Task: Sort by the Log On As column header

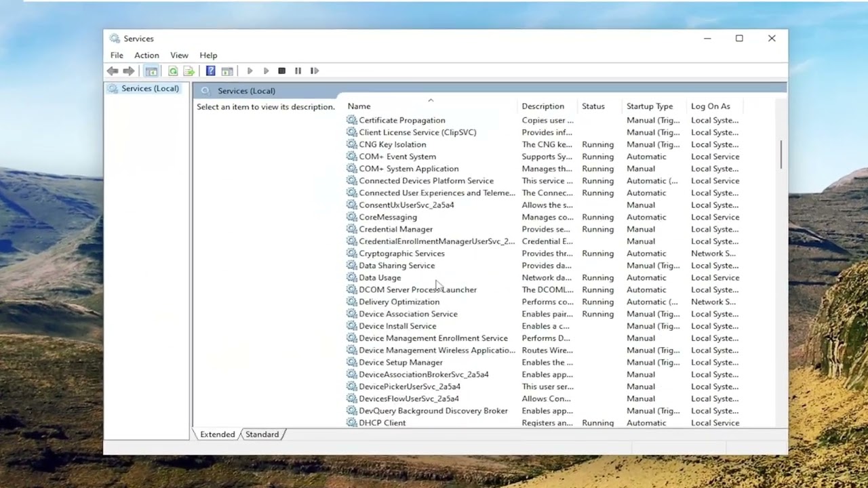Action: pyautogui.click(x=715, y=106)
